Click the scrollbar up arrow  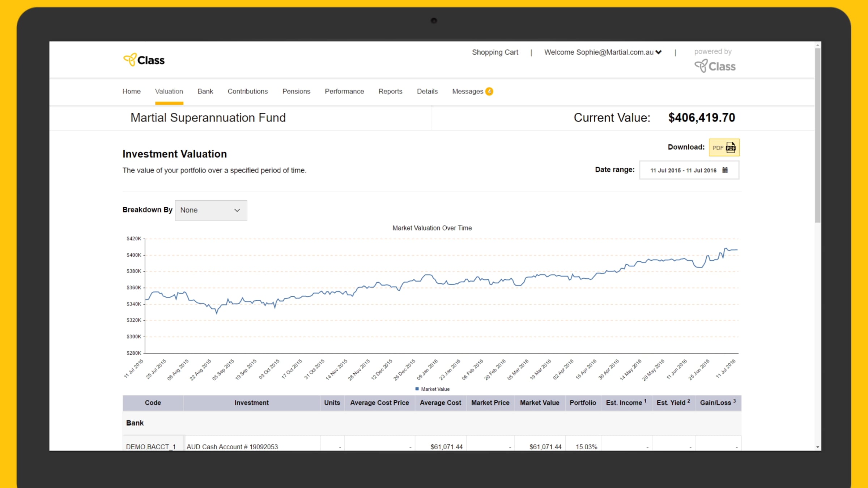tap(818, 45)
